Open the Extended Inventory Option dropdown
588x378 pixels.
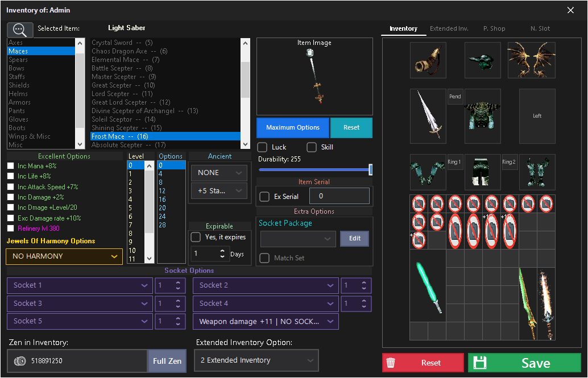tap(256, 360)
